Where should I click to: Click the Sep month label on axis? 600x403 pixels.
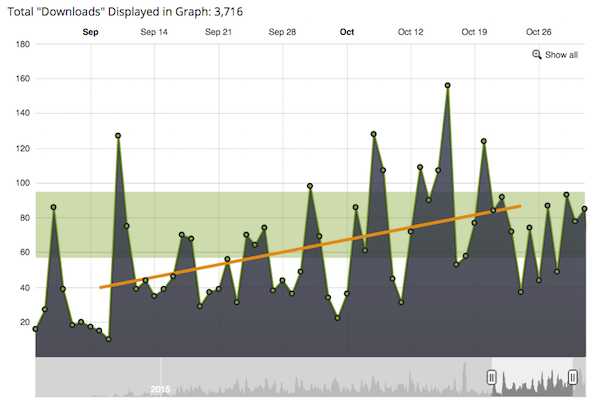[x=90, y=32]
